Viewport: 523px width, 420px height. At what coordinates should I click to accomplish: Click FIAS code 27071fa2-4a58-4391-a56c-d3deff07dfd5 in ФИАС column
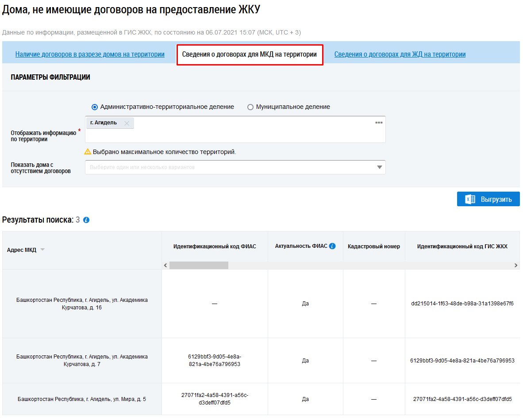(x=215, y=399)
